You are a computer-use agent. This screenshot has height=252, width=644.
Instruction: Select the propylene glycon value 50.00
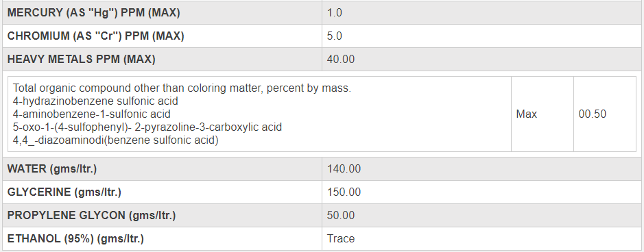(x=340, y=216)
